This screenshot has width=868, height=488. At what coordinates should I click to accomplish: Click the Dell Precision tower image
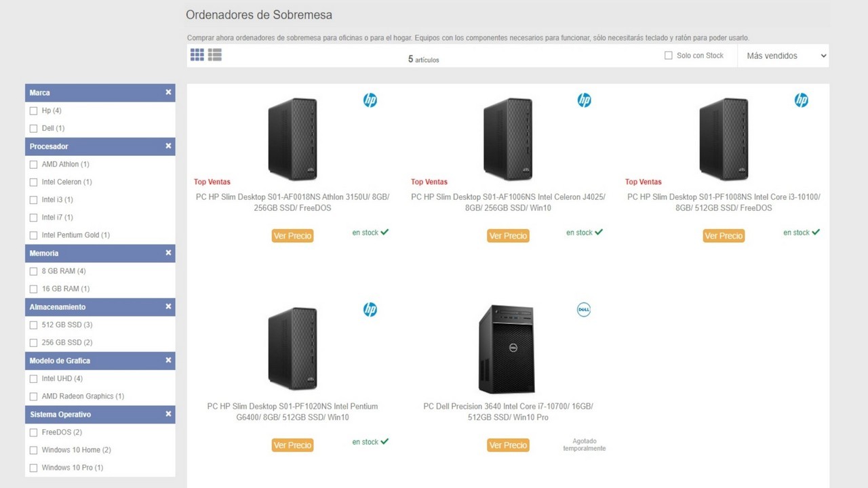coord(506,349)
